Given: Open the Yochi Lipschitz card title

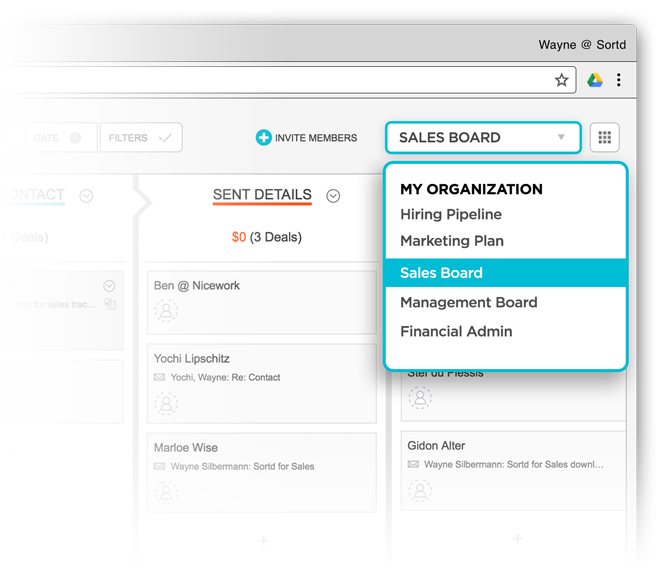Looking at the screenshot, I should pyautogui.click(x=191, y=359).
